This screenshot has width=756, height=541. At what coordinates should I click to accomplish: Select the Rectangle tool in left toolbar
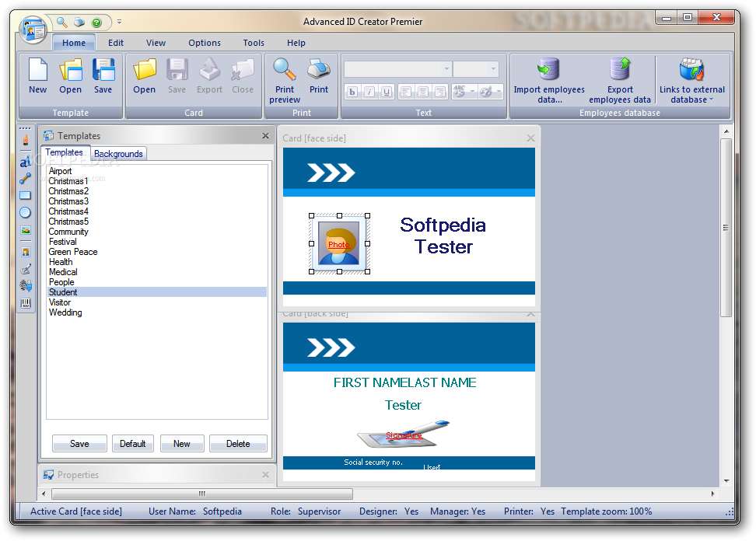(x=26, y=195)
